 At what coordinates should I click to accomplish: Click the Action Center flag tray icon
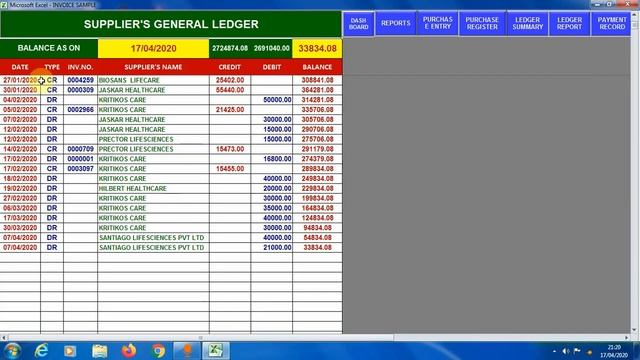click(577, 351)
